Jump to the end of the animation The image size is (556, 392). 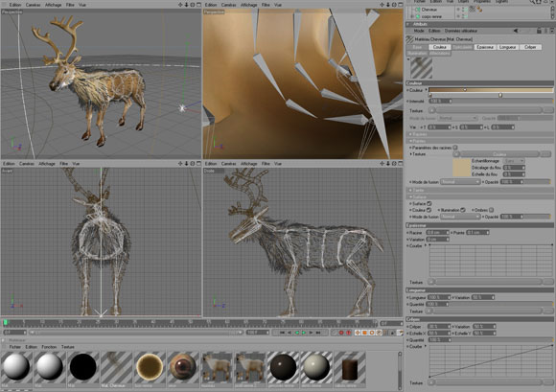click(x=318, y=333)
